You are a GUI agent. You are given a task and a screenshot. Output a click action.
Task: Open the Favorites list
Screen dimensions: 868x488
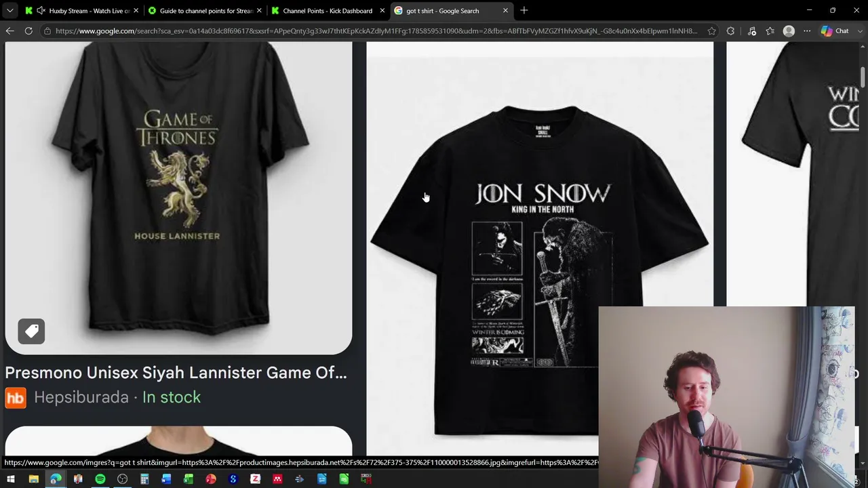click(770, 31)
